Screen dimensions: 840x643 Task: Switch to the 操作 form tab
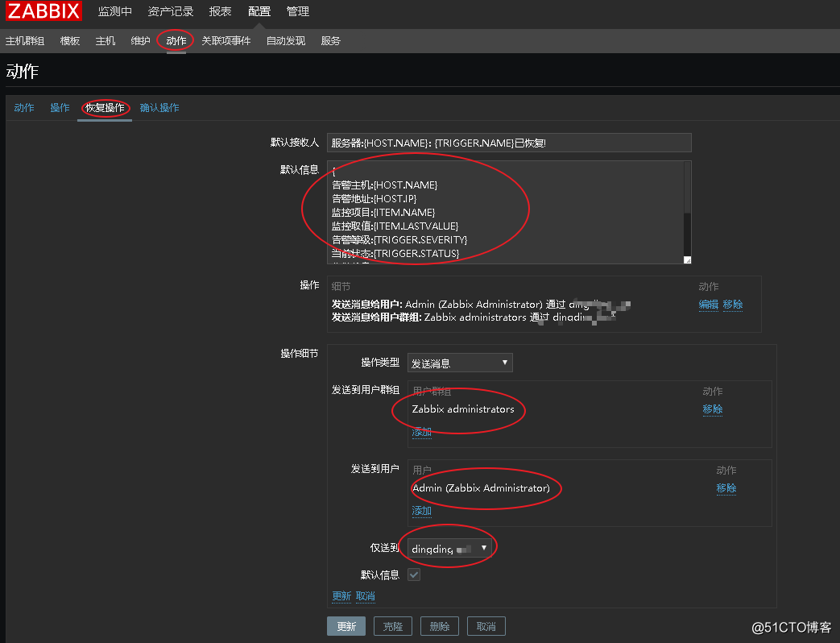[60, 108]
